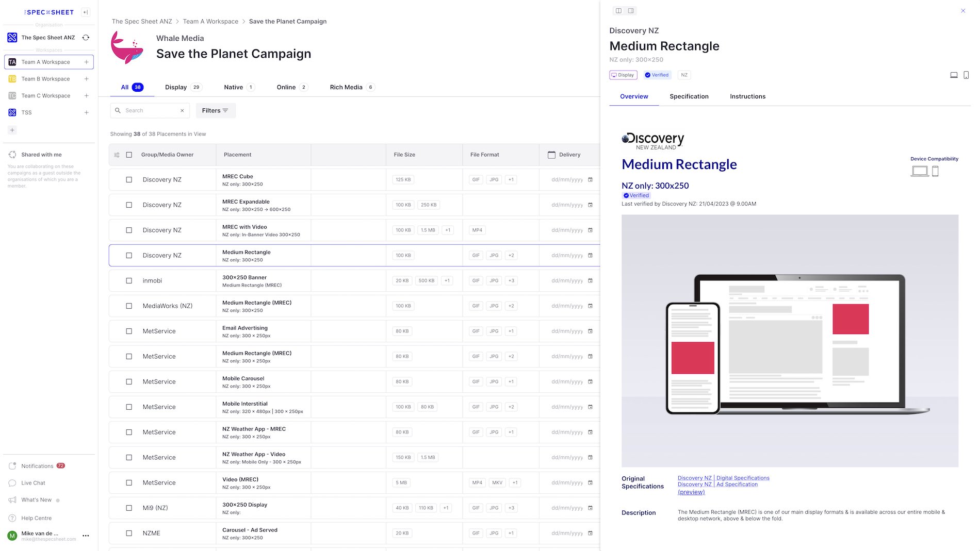Open delivery date picker for Email Advertising

click(590, 331)
